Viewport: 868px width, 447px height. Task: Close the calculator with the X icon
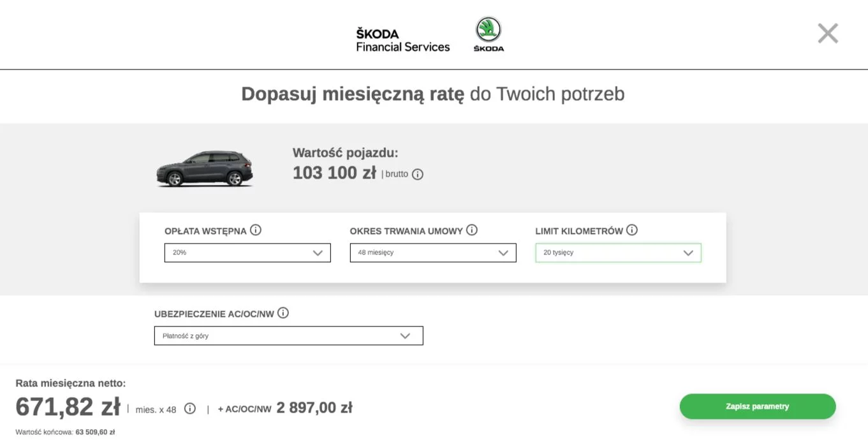point(828,33)
